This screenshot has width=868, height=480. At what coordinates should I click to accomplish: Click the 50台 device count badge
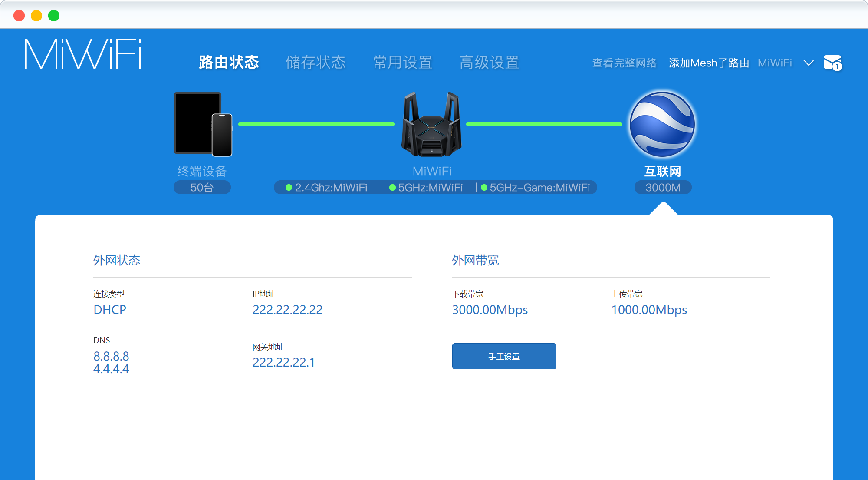click(x=202, y=188)
